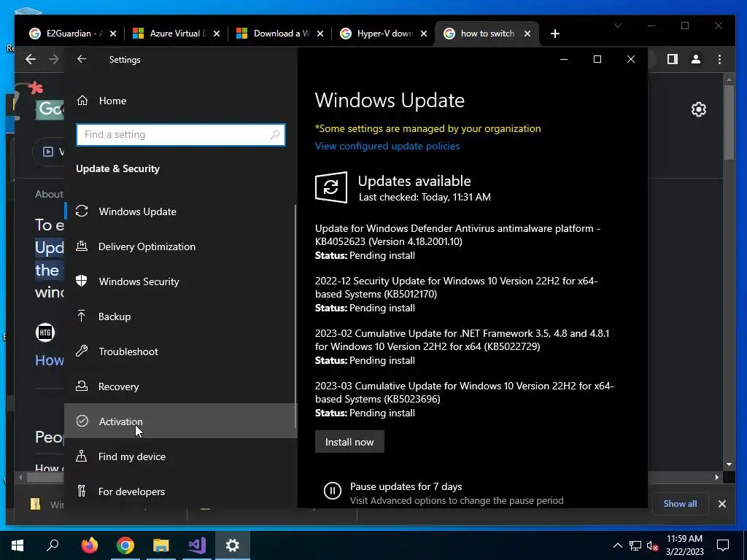Screen dimensions: 747x560
Task: Click the Chrome scrollbar down arrow
Action: pyautogui.click(x=729, y=464)
